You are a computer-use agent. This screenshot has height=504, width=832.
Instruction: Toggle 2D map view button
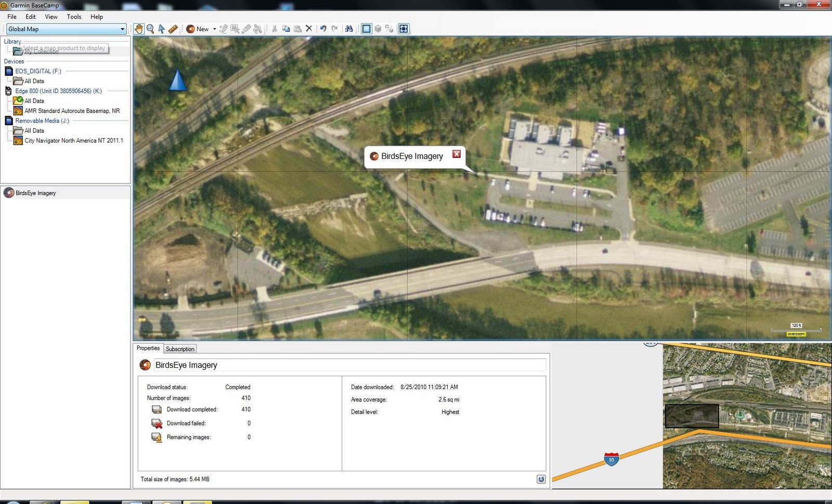[x=367, y=29]
